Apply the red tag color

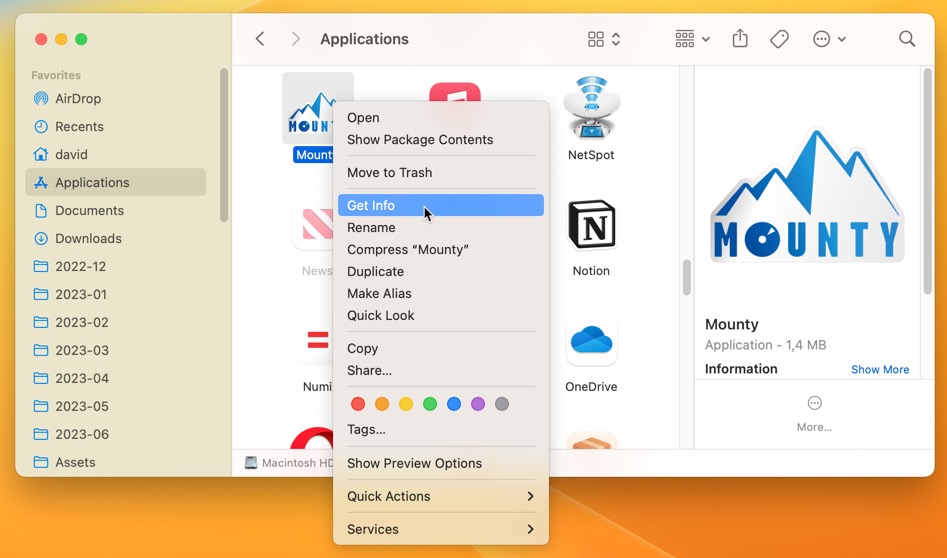pyautogui.click(x=358, y=404)
